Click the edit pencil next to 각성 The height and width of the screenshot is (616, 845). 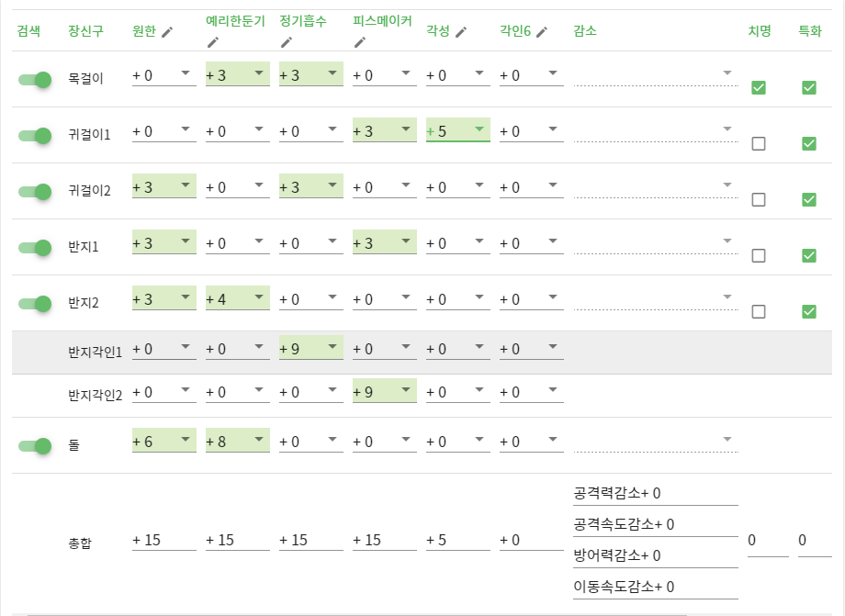tap(461, 32)
